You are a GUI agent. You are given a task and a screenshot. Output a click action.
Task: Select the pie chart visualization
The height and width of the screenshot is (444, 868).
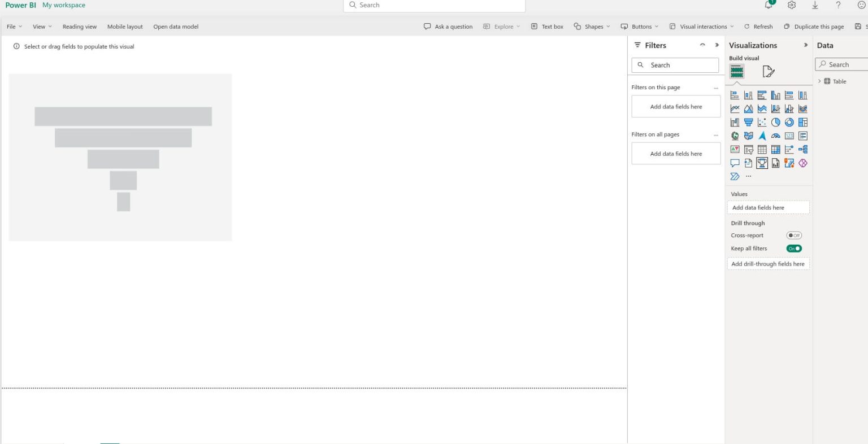click(x=775, y=122)
